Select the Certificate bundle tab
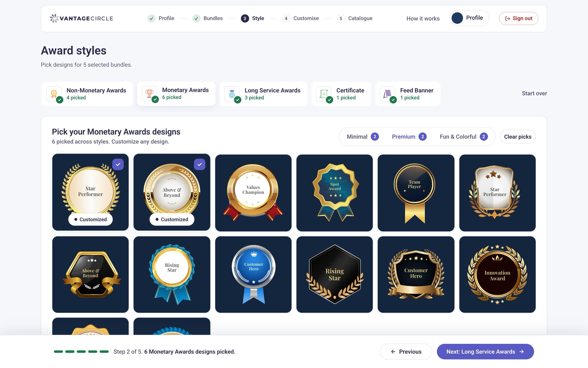This screenshot has width=588, height=368. point(341,94)
